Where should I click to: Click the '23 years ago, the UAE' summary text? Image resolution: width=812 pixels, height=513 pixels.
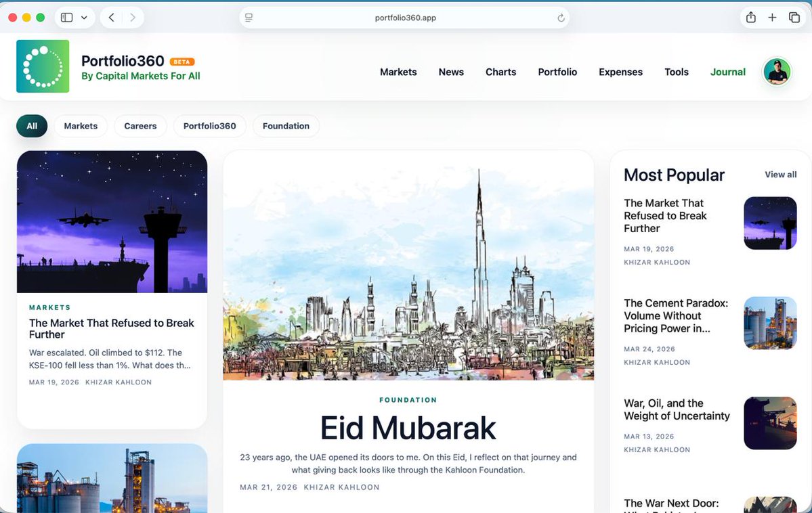click(408, 464)
